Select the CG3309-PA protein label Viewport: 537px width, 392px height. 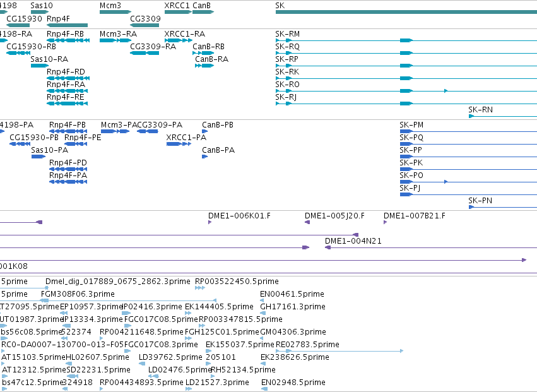[160, 125]
